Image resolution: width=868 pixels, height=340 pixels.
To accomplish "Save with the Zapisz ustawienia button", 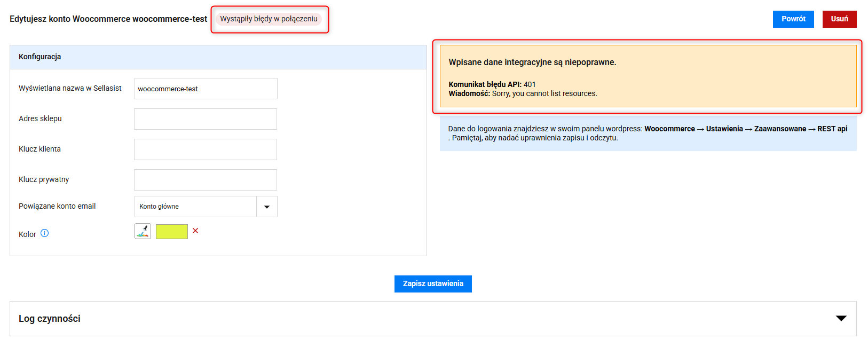I will click(433, 284).
